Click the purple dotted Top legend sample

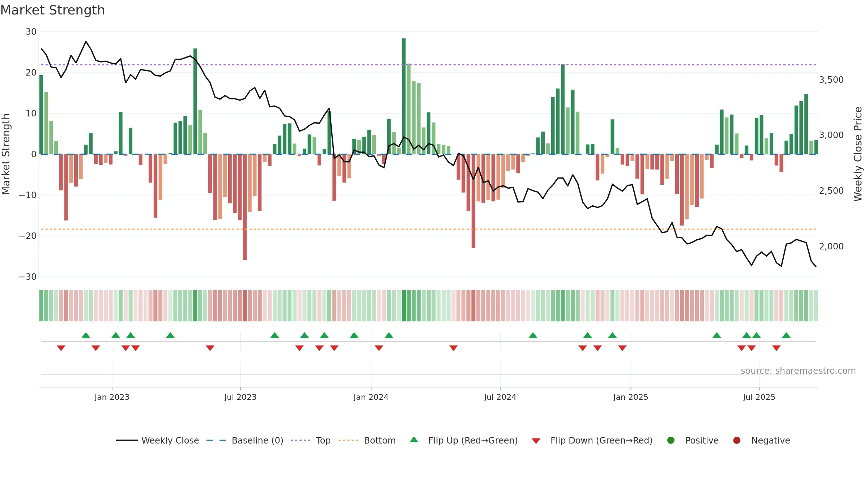301,440
